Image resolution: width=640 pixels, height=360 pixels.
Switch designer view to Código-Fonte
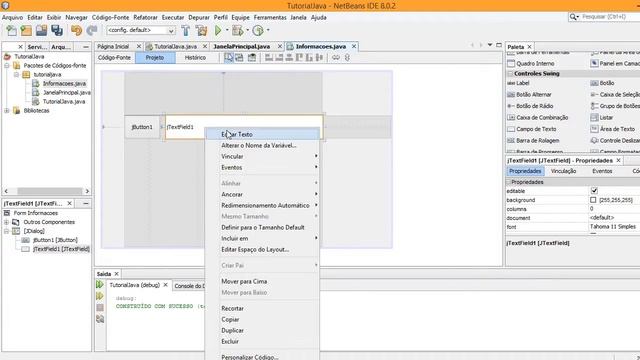(114, 58)
